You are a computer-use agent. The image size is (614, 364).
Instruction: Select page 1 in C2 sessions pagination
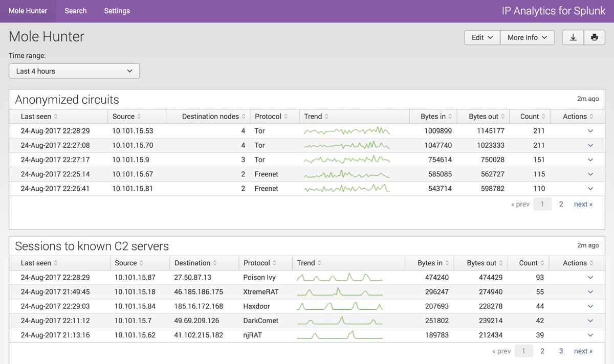pos(523,351)
